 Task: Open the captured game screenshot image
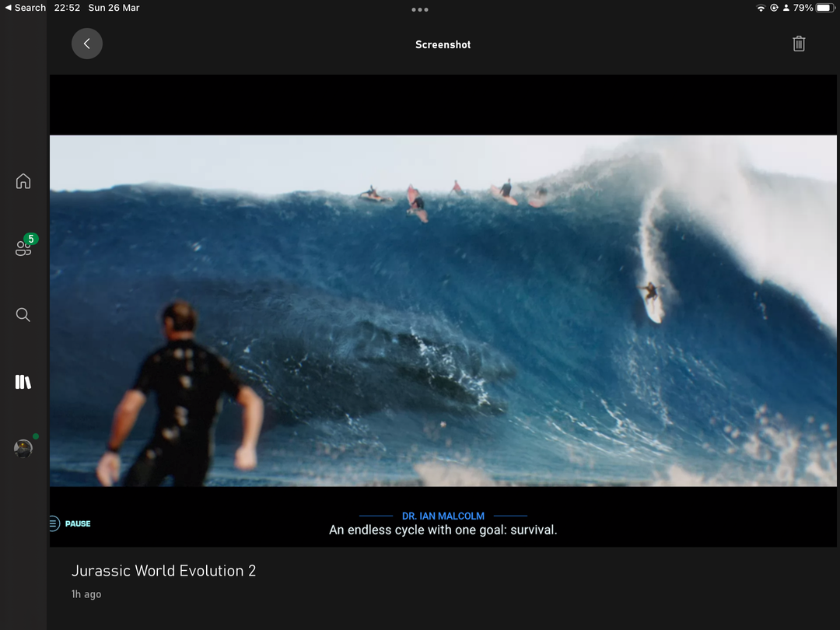pyautogui.click(x=443, y=310)
